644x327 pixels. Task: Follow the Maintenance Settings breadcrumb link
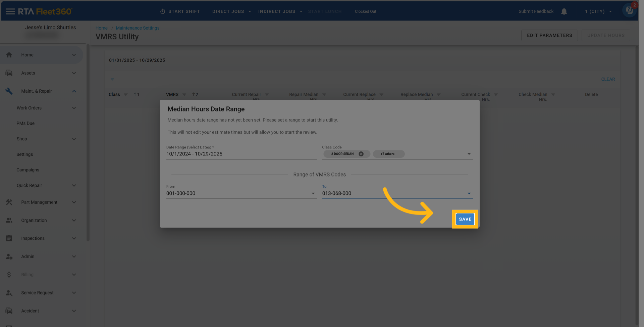point(138,28)
